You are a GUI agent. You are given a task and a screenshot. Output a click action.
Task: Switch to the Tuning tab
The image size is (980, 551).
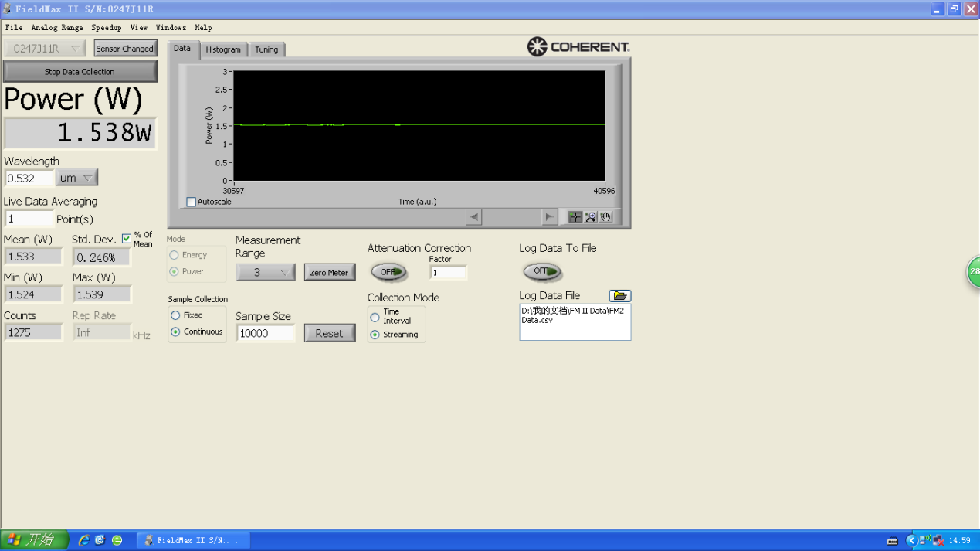(266, 49)
